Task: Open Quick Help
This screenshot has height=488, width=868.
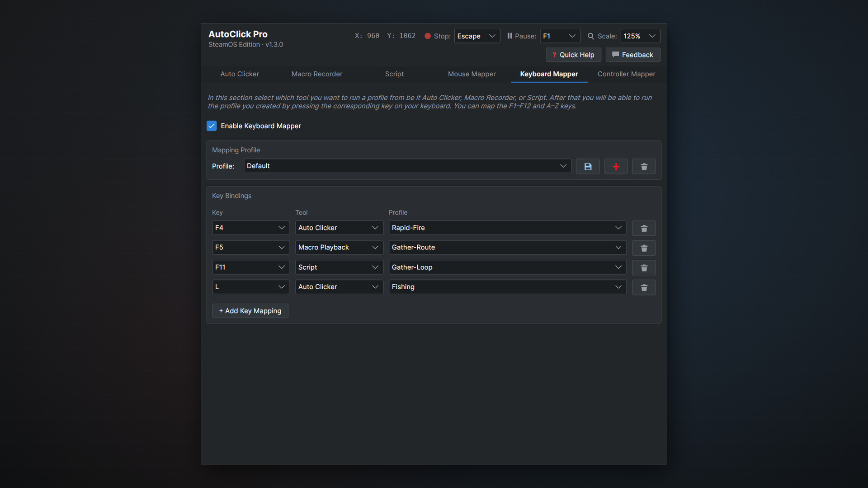Action: (573, 55)
